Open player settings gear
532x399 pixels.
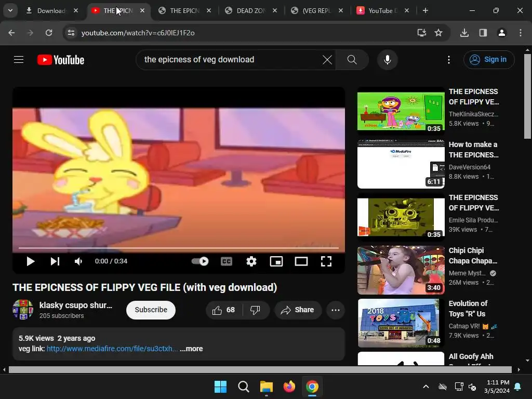tap(251, 261)
